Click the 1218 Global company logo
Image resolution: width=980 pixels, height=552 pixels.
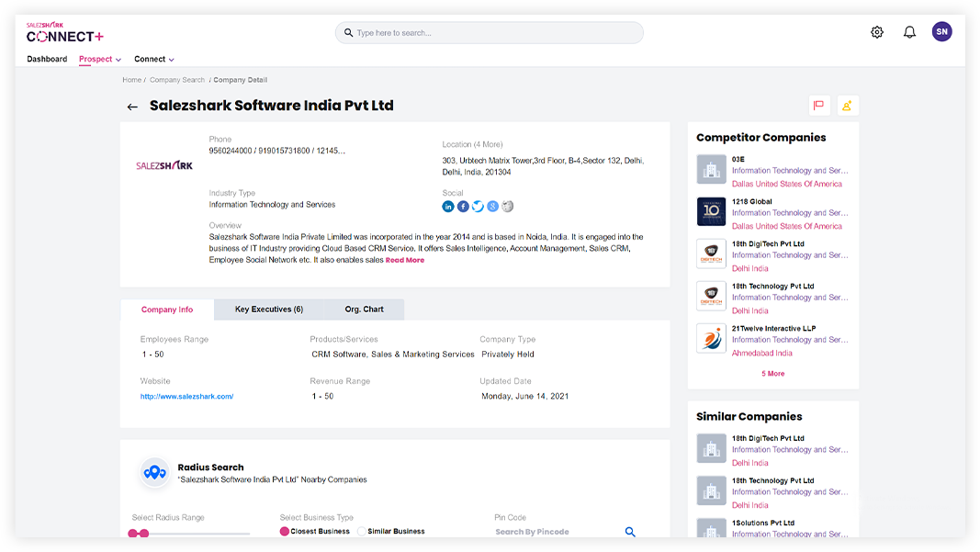(711, 211)
